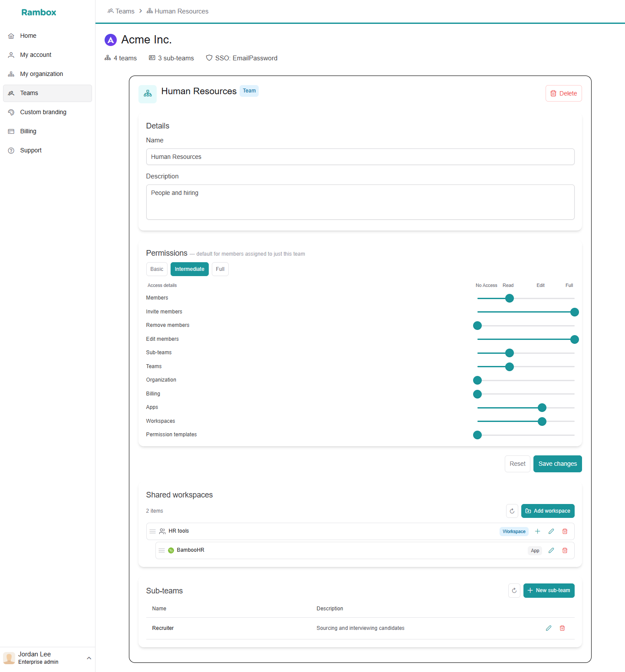This screenshot has width=625, height=672.
Task: Delete the Human Resources team
Action: pos(563,93)
